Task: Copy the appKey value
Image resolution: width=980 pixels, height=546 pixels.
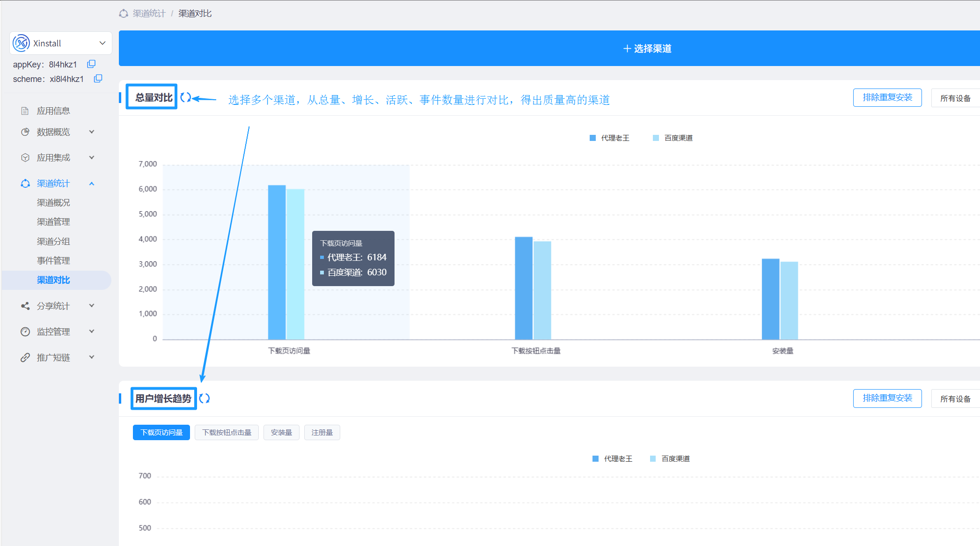Action: pyautogui.click(x=91, y=64)
